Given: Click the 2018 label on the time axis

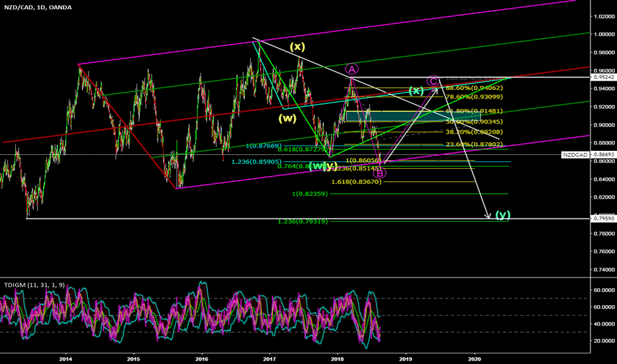Looking at the screenshot, I should [337, 359].
